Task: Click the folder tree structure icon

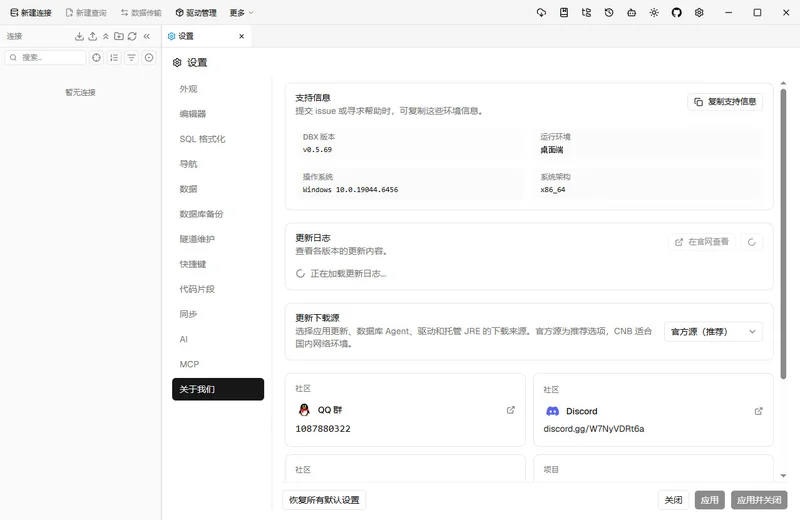Action: coord(586,13)
